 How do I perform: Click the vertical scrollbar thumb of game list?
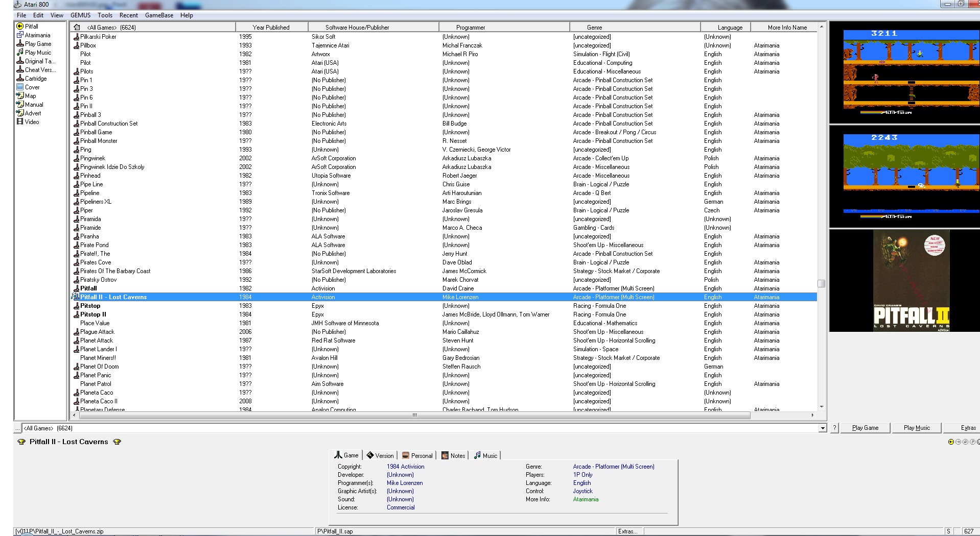(821, 283)
